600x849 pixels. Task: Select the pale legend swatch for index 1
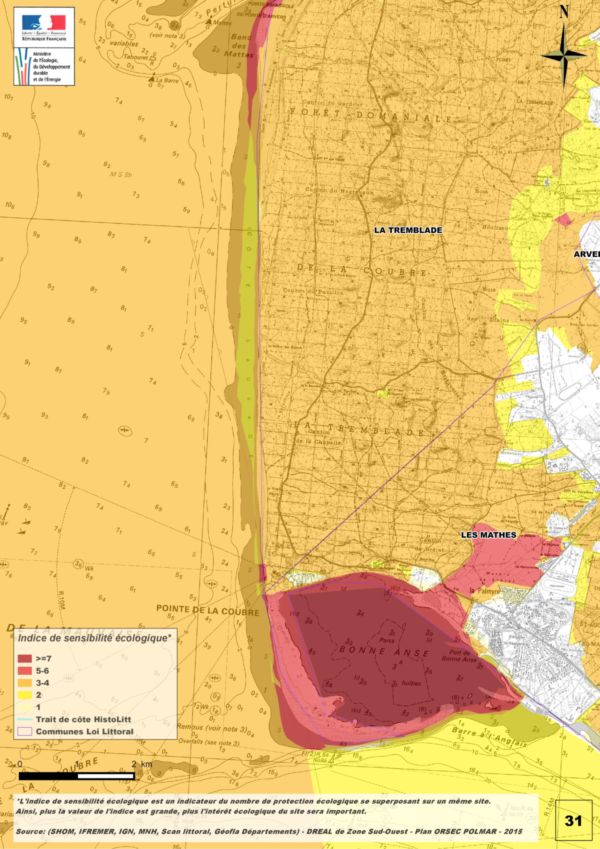coord(24,707)
